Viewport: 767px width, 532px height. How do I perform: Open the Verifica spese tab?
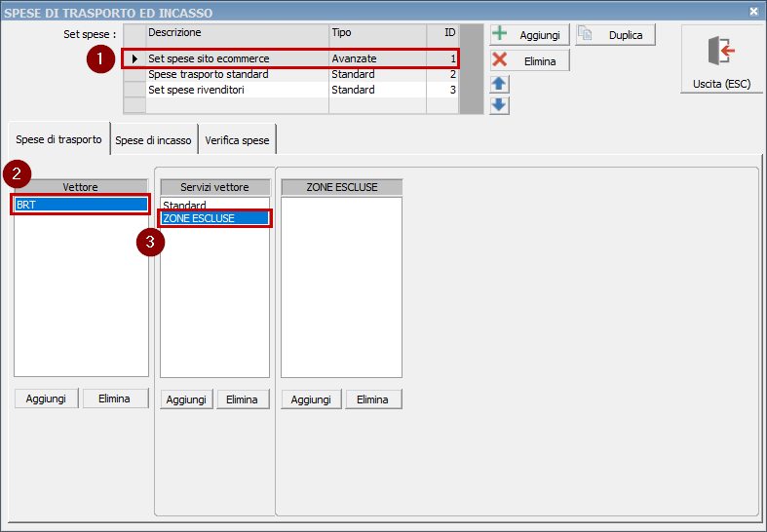[x=237, y=140]
